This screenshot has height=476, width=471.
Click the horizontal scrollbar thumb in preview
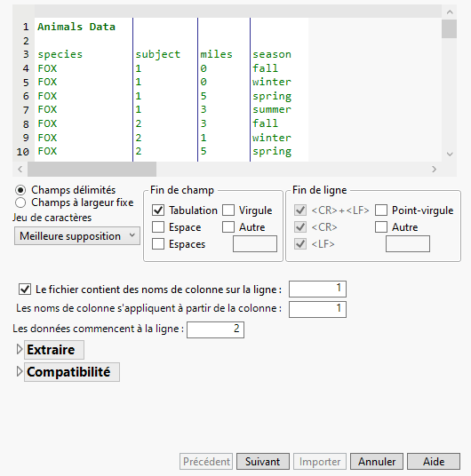tap(92, 169)
